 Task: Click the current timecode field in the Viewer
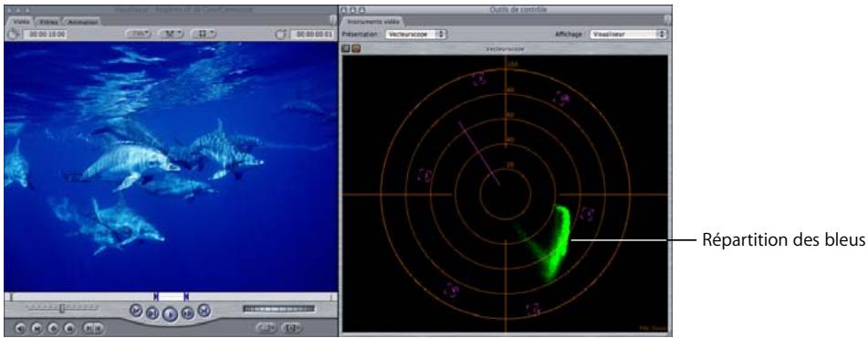point(312,35)
